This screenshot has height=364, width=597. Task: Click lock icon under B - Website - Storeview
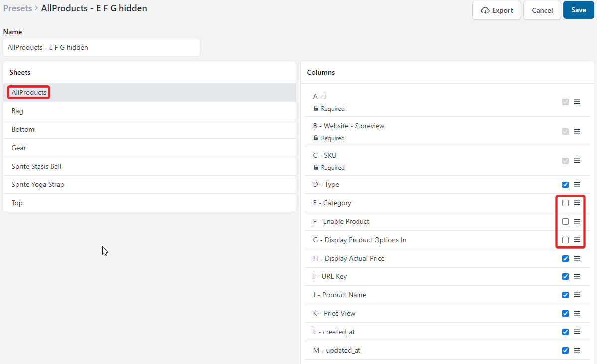pyautogui.click(x=316, y=138)
